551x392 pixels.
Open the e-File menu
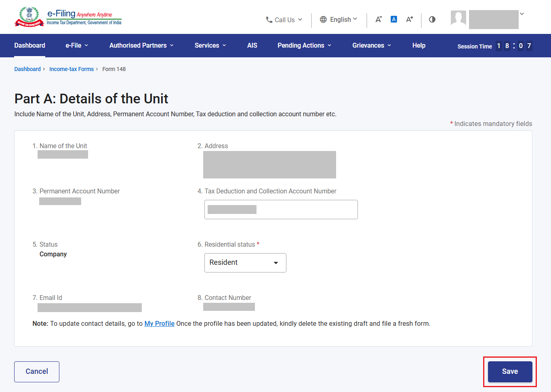77,46
